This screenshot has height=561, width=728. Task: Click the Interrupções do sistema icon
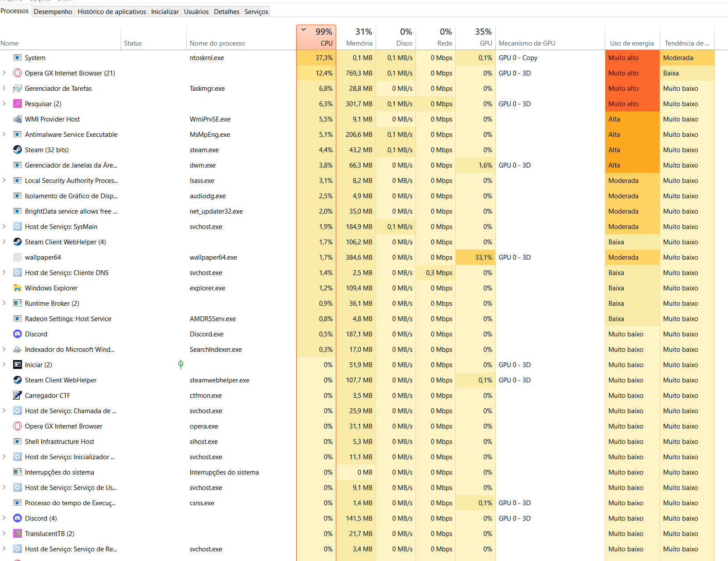point(18,472)
